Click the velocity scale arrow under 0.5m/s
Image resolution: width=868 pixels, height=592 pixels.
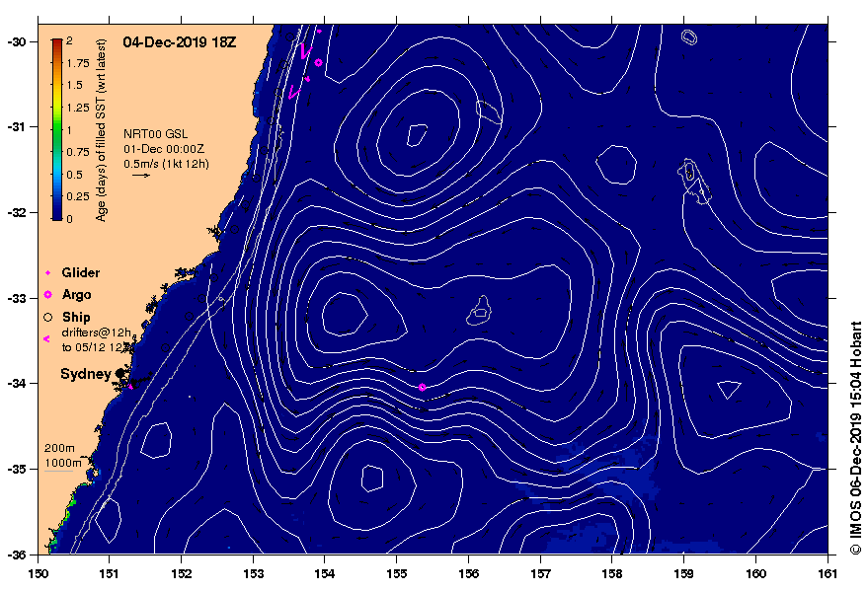141,176
